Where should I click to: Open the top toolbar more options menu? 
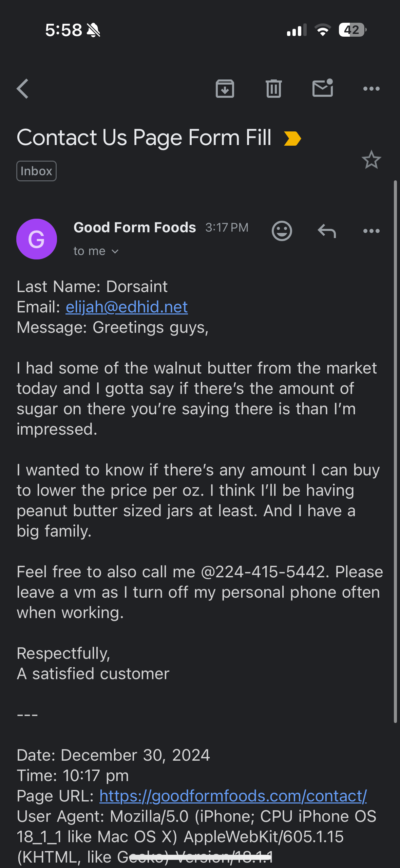pos(371,89)
